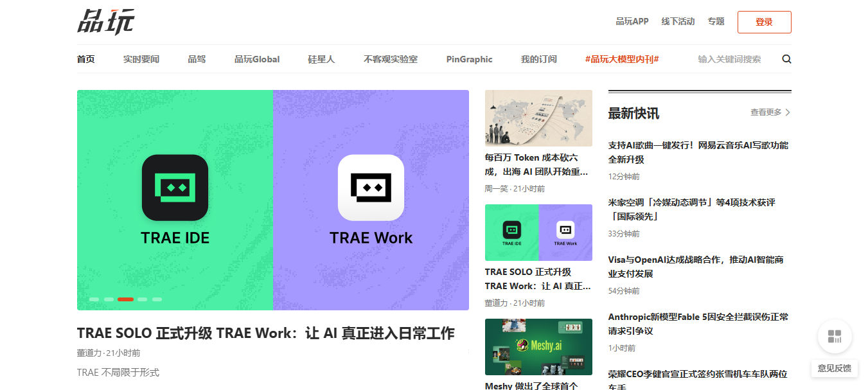Click the 12分钟前 timestamp
The image size is (868, 390).
pyautogui.click(x=624, y=176)
